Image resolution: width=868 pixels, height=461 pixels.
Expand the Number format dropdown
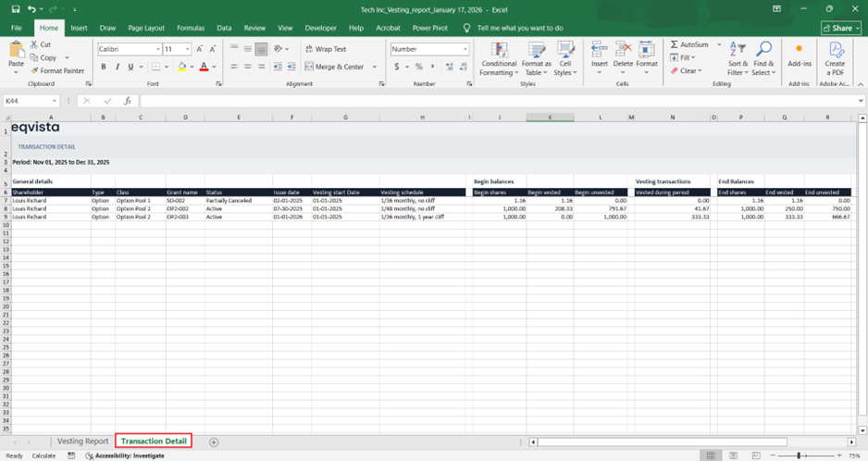pos(465,49)
